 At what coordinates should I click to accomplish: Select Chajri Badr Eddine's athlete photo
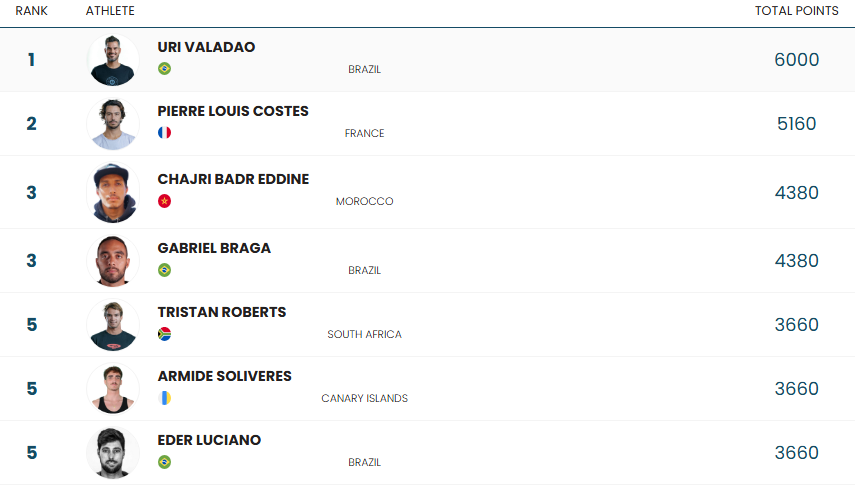(x=113, y=193)
